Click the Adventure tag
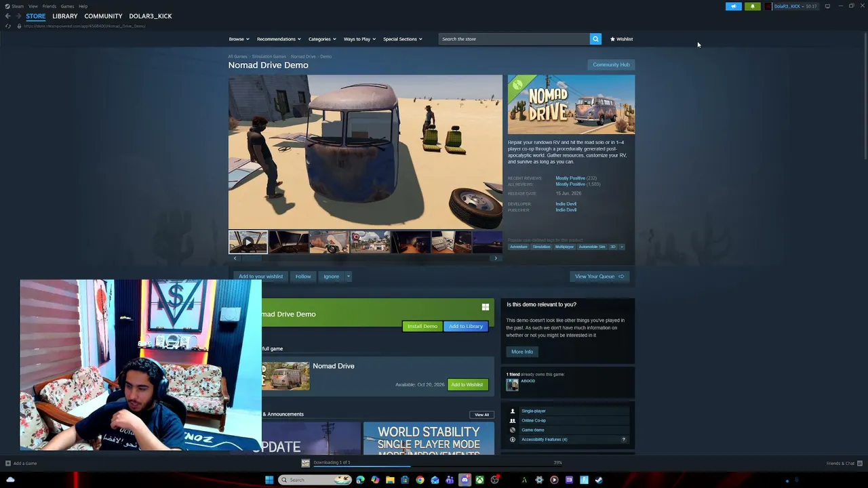 (x=519, y=247)
